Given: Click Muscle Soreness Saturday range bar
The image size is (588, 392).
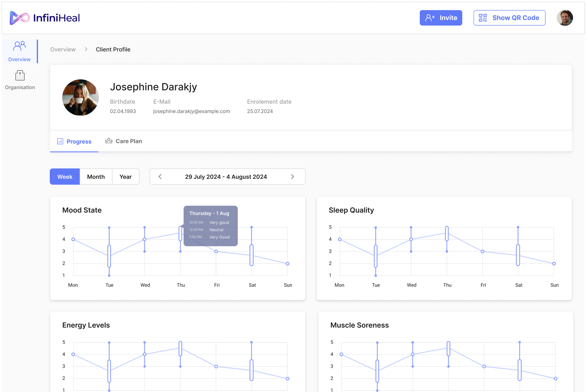Looking at the screenshot, I should point(519,370).
